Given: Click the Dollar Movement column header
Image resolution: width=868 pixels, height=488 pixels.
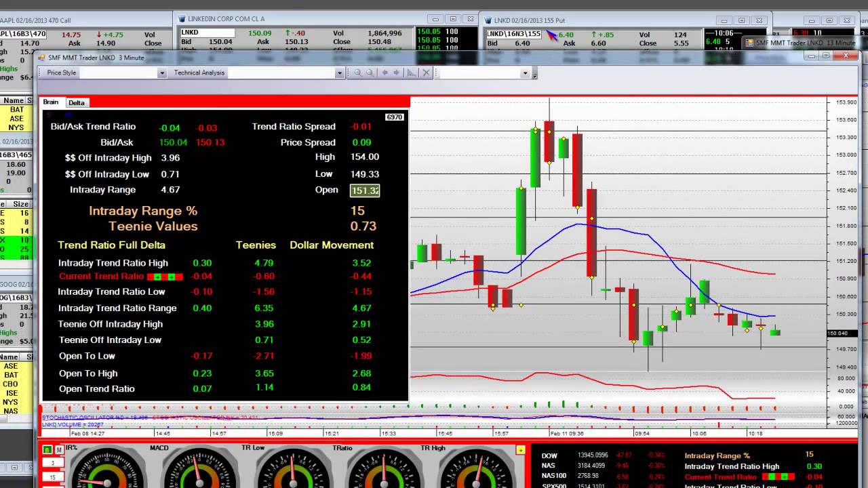Looking at the screenshot, I should tap(332, 245).
